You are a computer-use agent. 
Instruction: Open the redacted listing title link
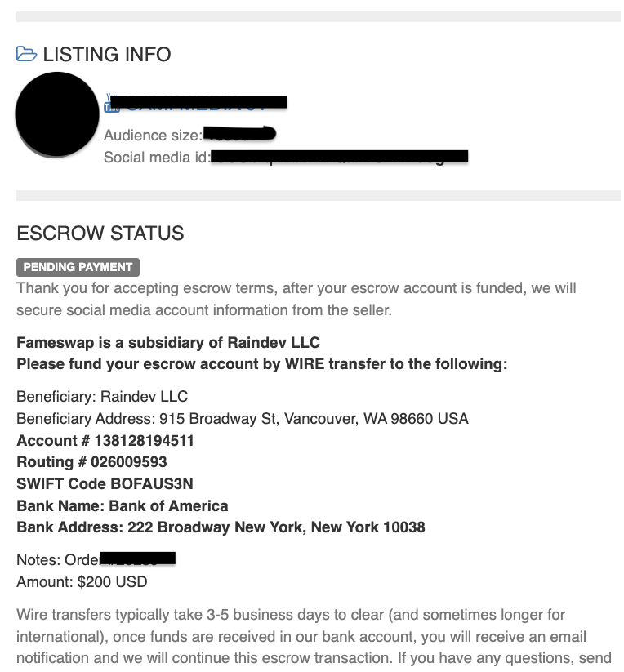204,103
